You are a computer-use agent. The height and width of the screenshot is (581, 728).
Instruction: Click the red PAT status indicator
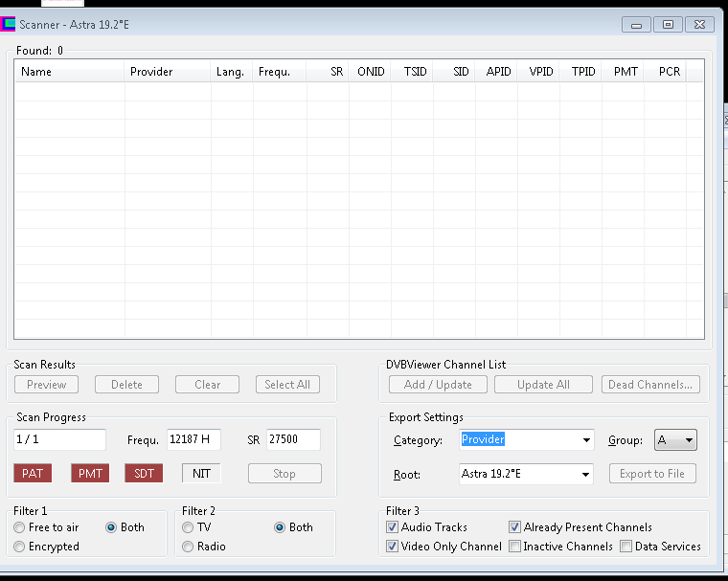click(x=33, y=473)
